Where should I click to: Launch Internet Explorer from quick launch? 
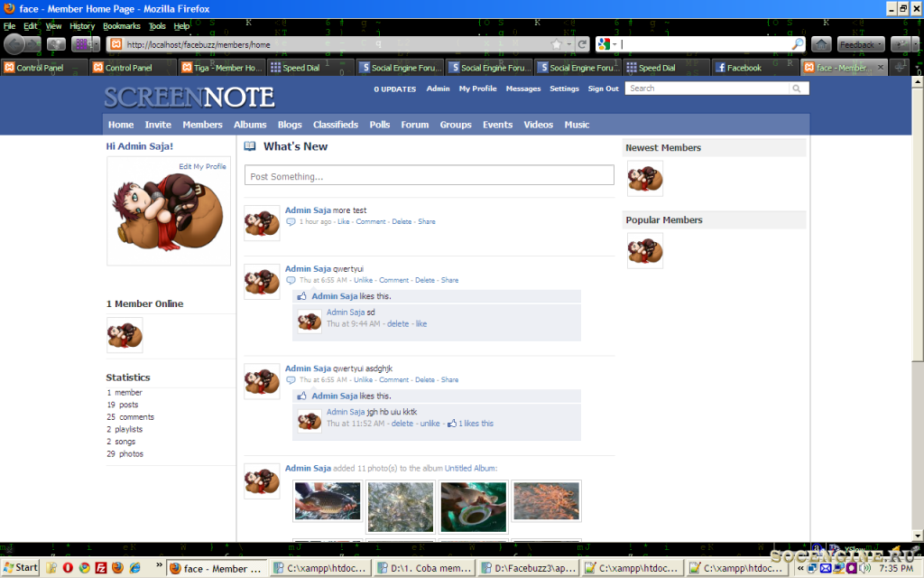[135, 568]
